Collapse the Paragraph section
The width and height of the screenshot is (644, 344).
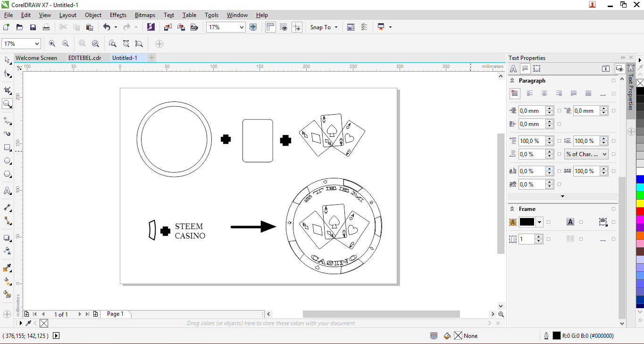click(512, 81)
